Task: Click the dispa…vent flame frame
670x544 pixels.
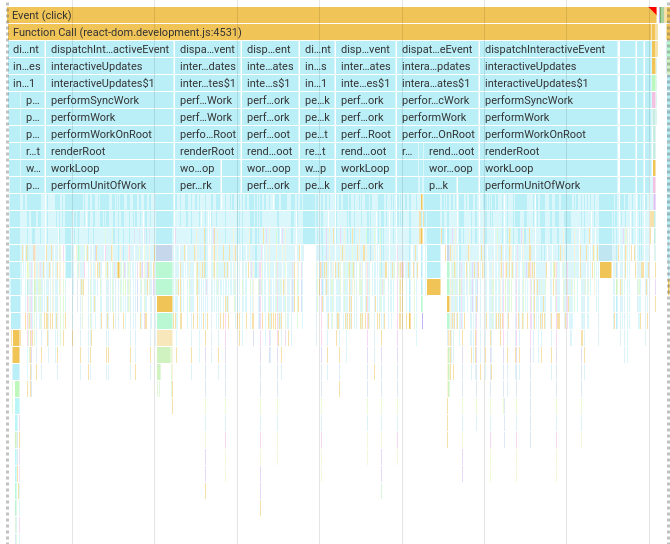Action: coord(207,49)
